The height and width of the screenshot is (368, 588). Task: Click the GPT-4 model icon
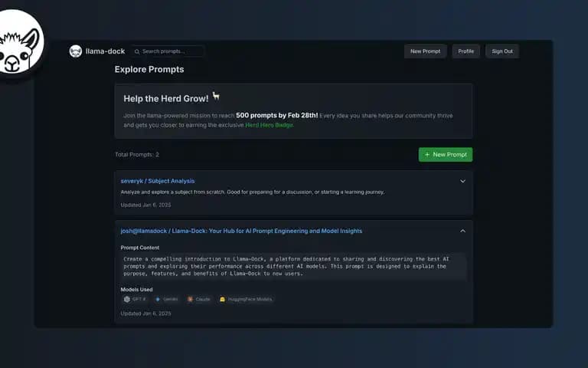coord(127,299)
